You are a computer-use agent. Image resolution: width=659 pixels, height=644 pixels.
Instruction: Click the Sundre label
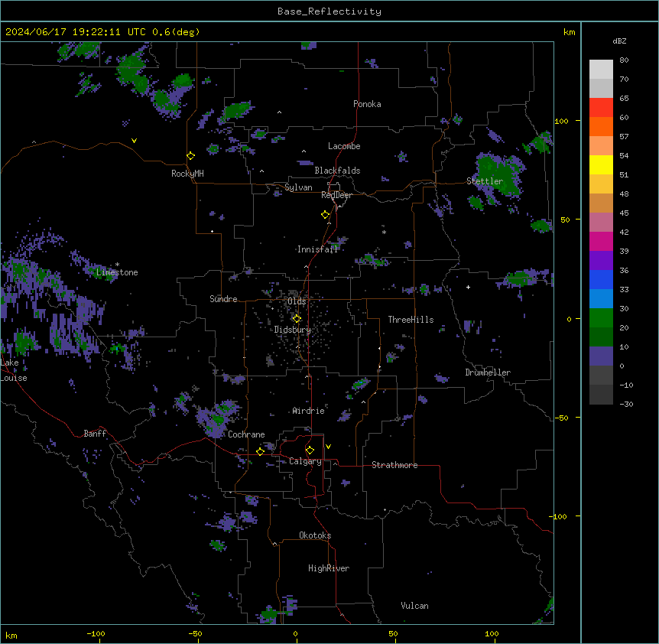coord(223,299)
